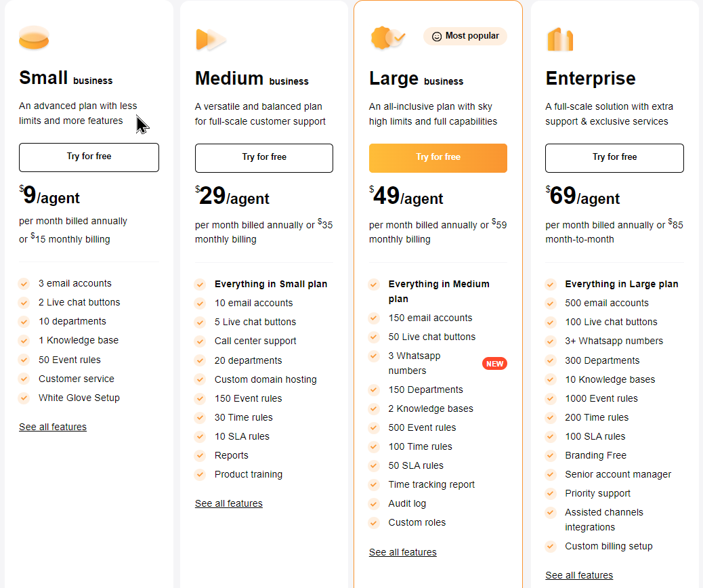Click the Small business plan heading
This screenshot has width=703, height=588.
[x=65, y=78]
